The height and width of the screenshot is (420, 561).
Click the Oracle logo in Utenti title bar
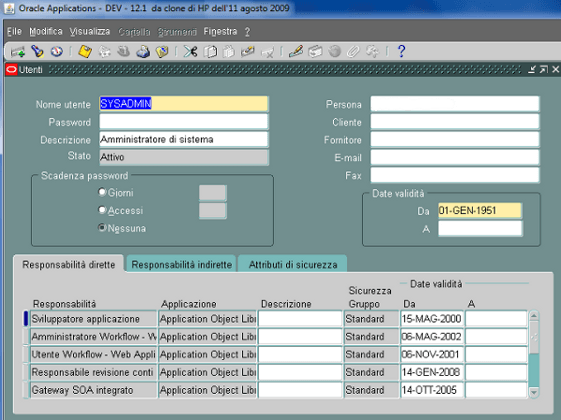pos(11,69)
